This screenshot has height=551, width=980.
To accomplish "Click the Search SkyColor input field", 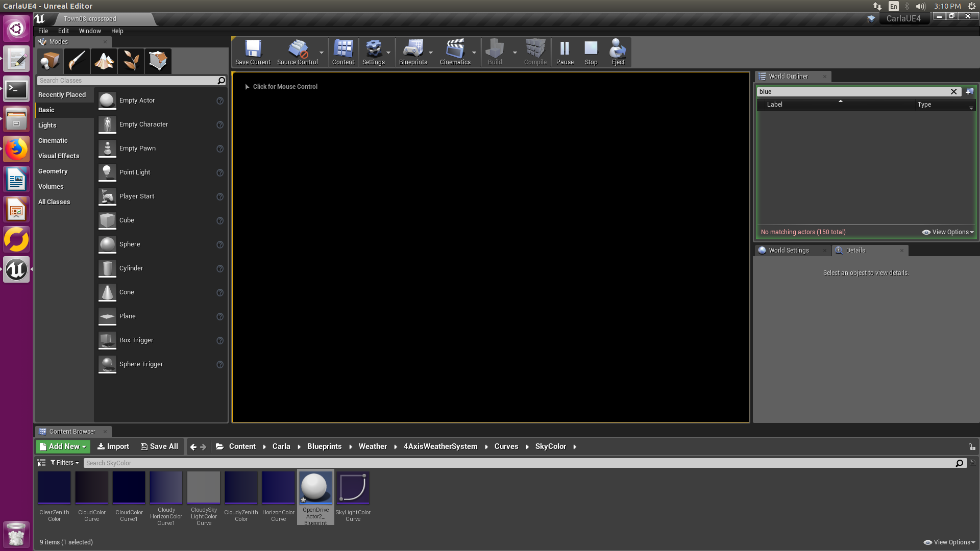I will [x=520, y=463].
